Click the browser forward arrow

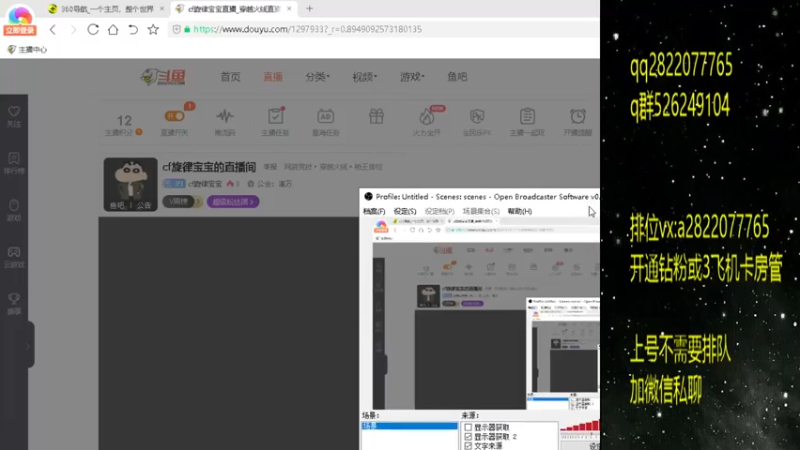point(73,30)
